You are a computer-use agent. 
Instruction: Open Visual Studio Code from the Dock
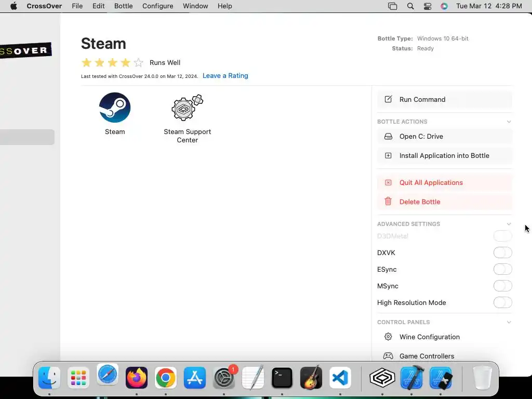point(340,378)
